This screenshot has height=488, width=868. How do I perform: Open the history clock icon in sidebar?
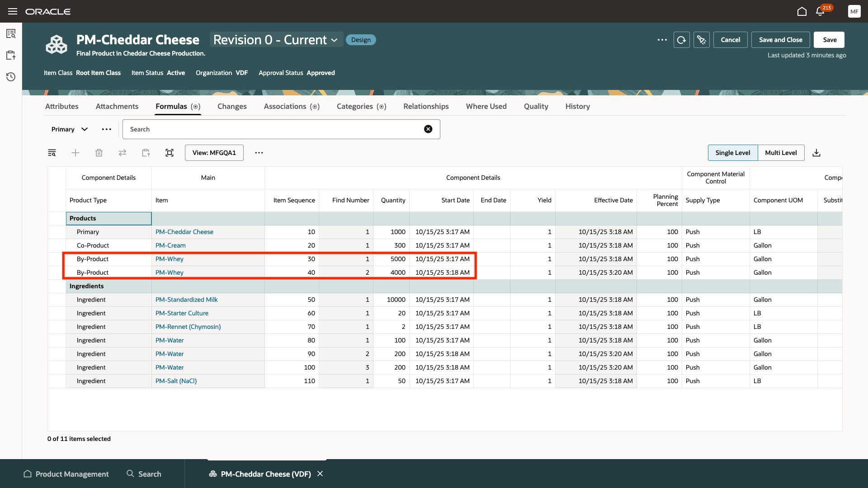click(x=11, y=77)
